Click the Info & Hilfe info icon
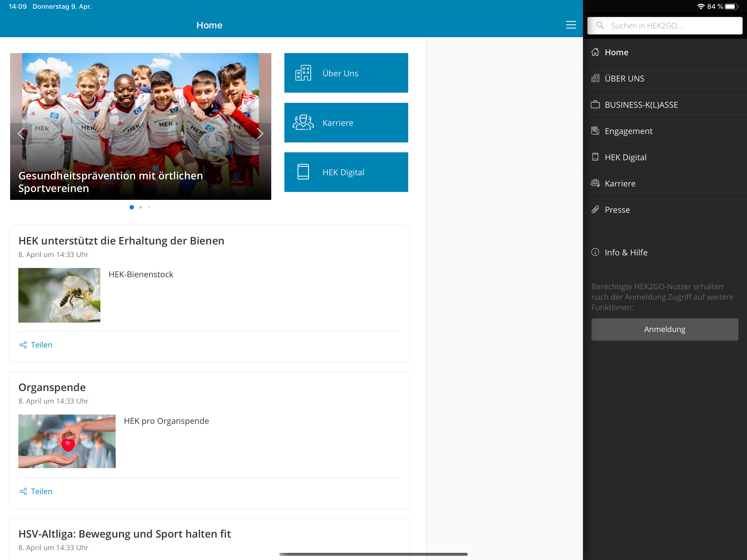Image resolution: width=747 pixels, height=560 pixels. click(x=595, y=252)
